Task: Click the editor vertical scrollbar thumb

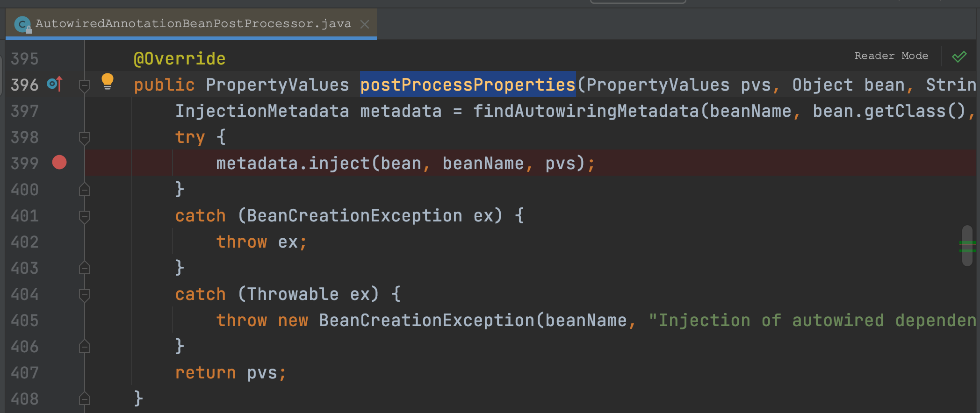Action: [x=967, y=246]
